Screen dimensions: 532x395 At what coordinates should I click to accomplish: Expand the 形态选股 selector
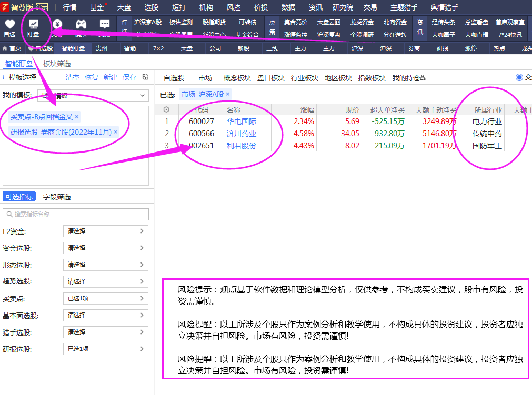[x=106, y=265]
